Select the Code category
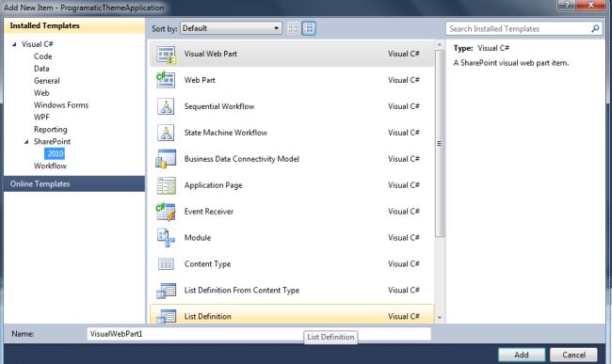Screen dimensions: 612x364 point(43,56)
